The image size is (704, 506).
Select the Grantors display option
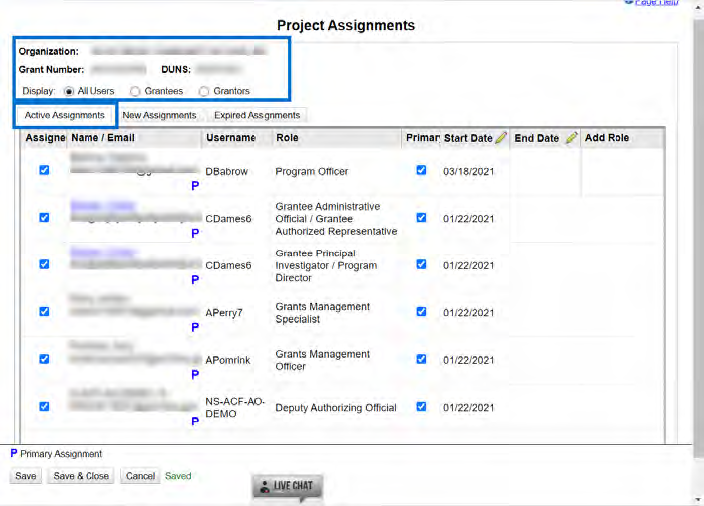(x=204, y=91)
